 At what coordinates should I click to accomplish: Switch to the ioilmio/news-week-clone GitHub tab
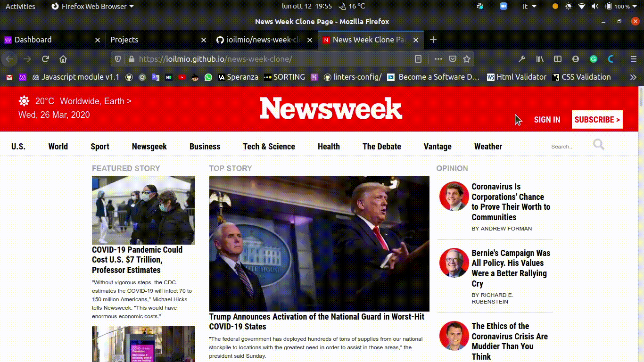[x=265, y=40]
